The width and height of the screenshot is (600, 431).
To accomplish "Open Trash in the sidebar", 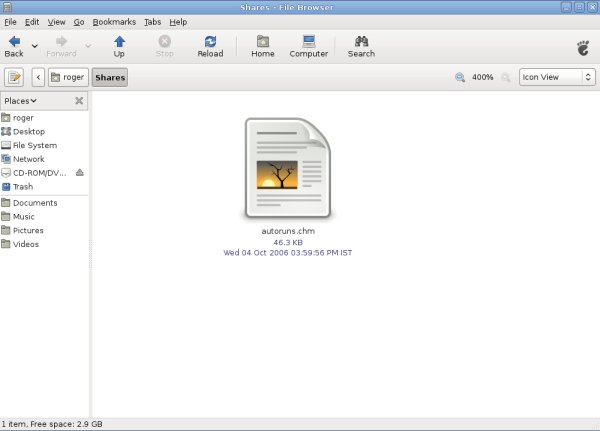I will point(44,187).
